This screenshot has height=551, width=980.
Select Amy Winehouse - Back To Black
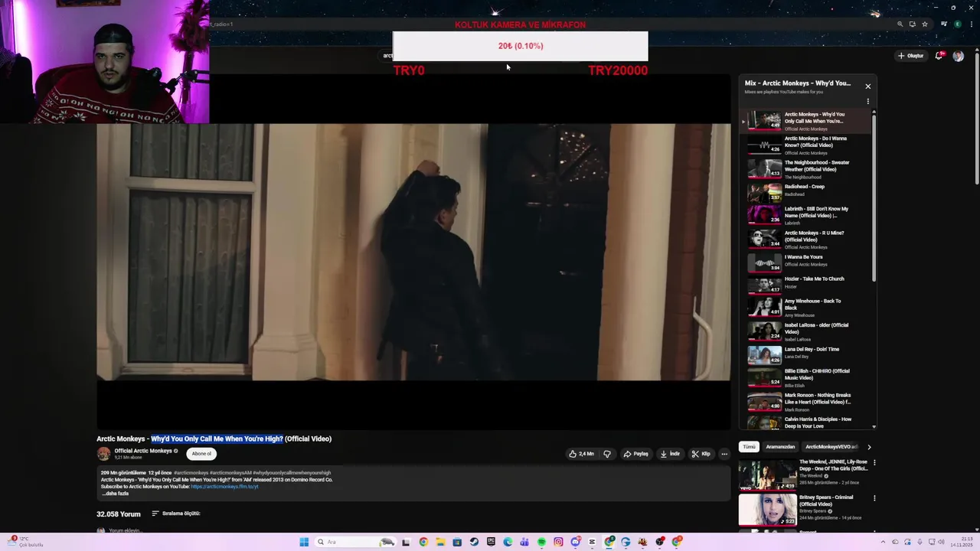click(x=806, y=307)
